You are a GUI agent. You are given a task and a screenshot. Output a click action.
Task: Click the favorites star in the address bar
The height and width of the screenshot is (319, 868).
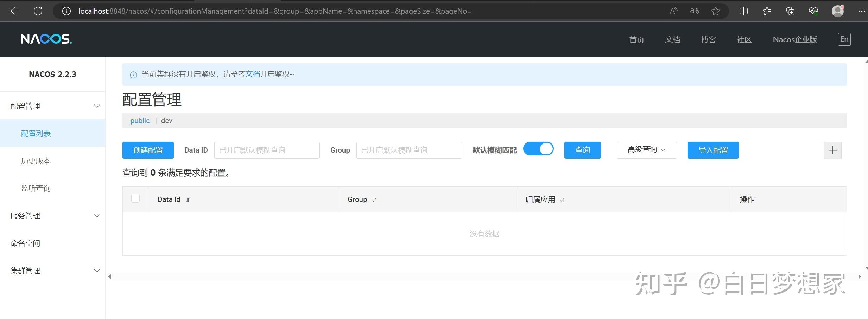pos(715,11)
